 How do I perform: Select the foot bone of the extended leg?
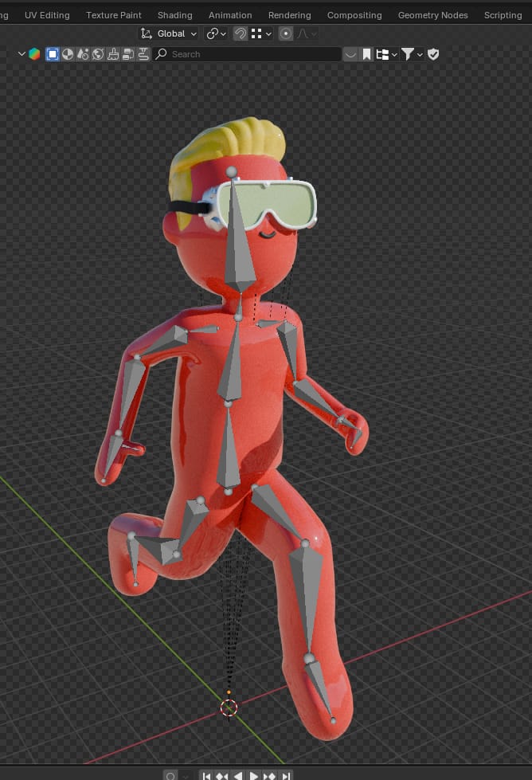(x=319, y=689)
